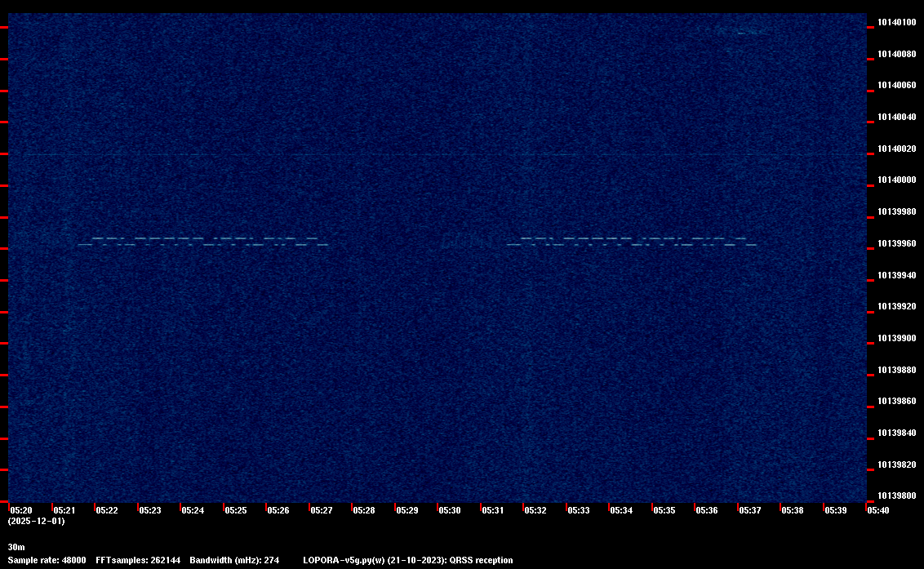
Task: Click the 05:29 time label
Action: click(407, 510)
